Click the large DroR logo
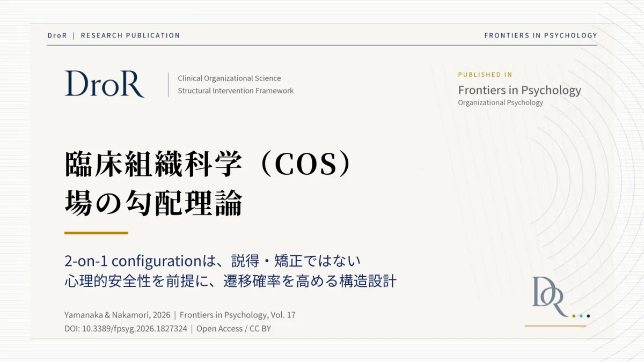The height and width of the screenshot is (362, 644). (x=105, y=84)
